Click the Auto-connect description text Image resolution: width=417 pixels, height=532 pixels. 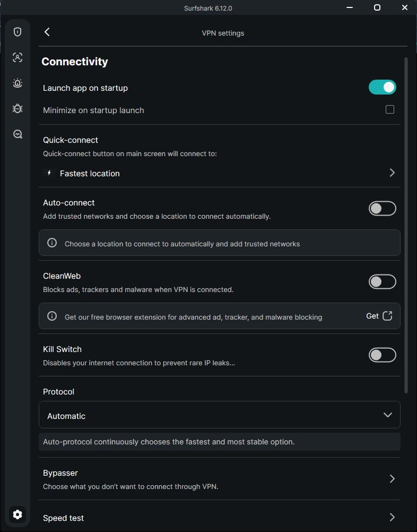[157, 217]
